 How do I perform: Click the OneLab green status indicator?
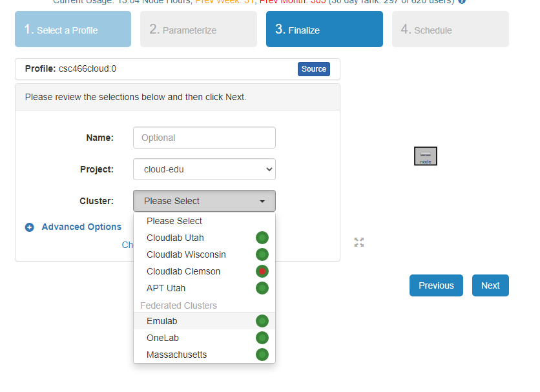coord(262,338)
